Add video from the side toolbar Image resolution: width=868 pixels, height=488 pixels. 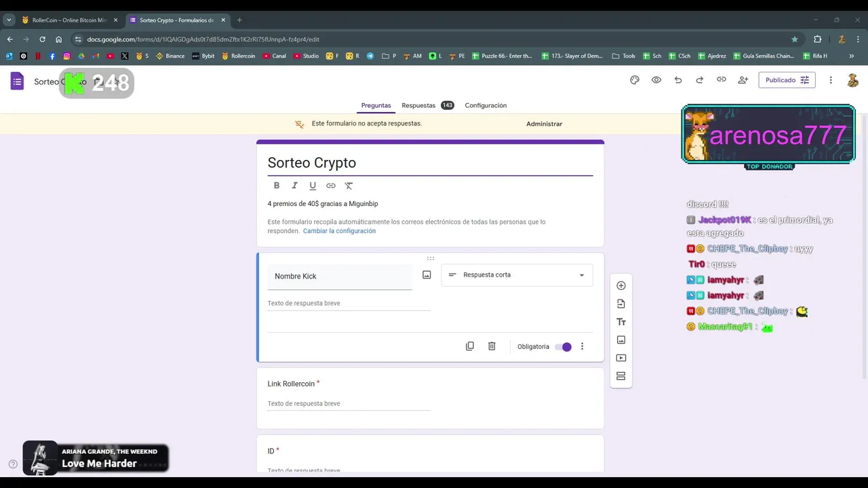coord(621,358)
